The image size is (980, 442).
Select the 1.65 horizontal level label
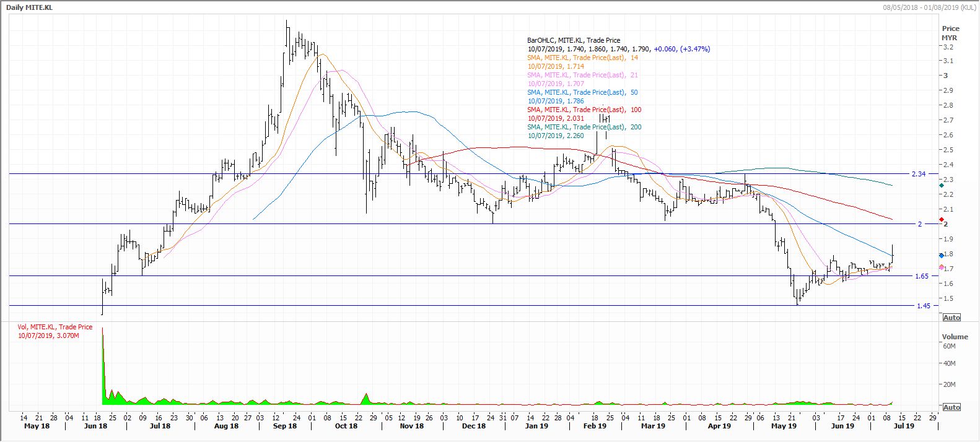click(x=922, y=275)
